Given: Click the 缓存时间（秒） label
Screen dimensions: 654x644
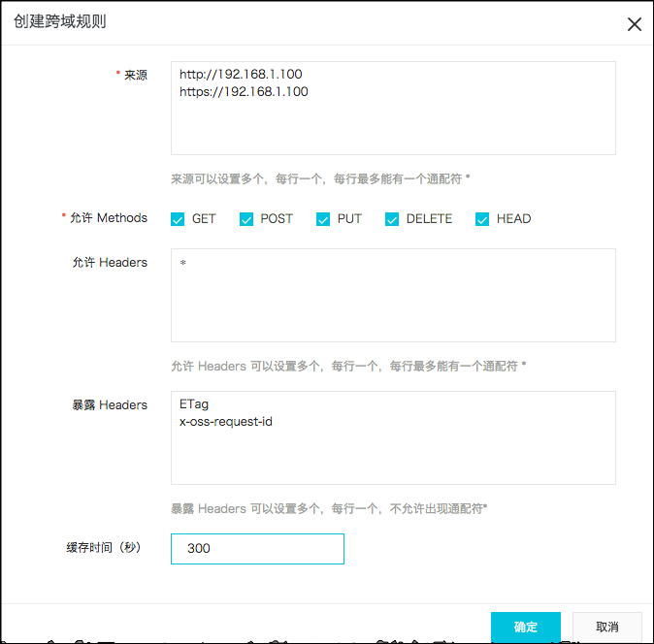Looking at the screenshot, I should point(104,548).
